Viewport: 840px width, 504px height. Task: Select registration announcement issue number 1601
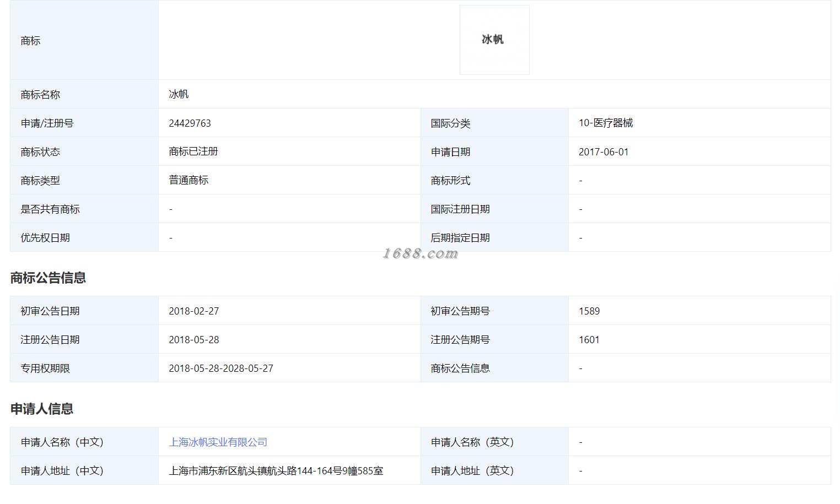589,339
